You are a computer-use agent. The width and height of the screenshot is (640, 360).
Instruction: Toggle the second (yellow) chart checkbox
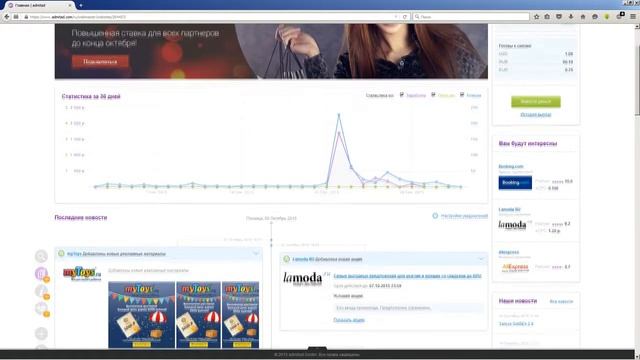(x=433, y=95)
